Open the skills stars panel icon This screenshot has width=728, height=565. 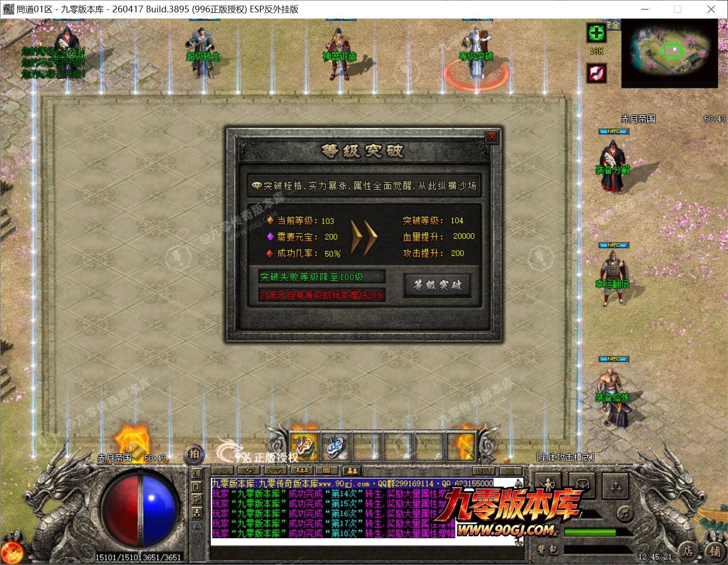(616, 486)
